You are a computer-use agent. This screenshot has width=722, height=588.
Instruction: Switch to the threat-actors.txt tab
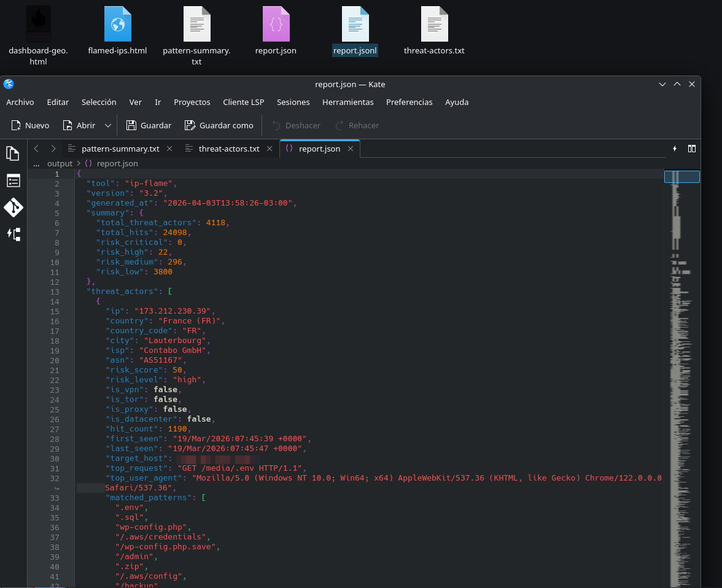click(228, 149)
